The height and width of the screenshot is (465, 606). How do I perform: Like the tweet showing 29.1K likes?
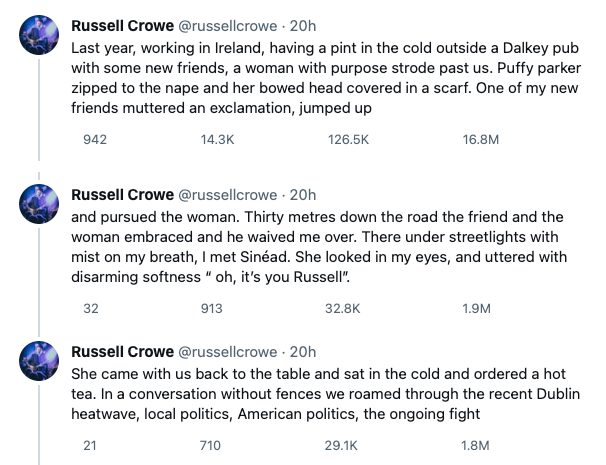[x=342, y=445]
